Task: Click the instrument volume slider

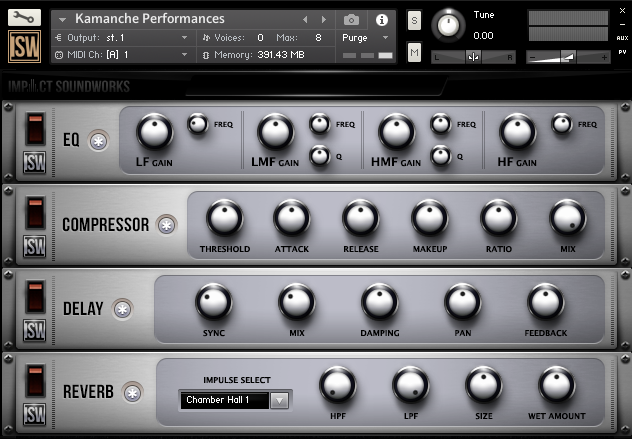Action: click(x=568, y=58)
